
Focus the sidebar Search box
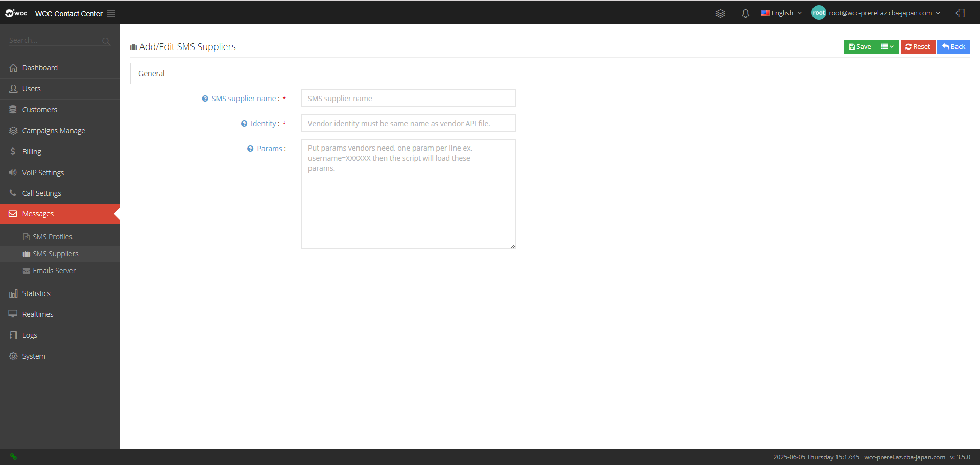pyautogui.click(x=54, y=40)
